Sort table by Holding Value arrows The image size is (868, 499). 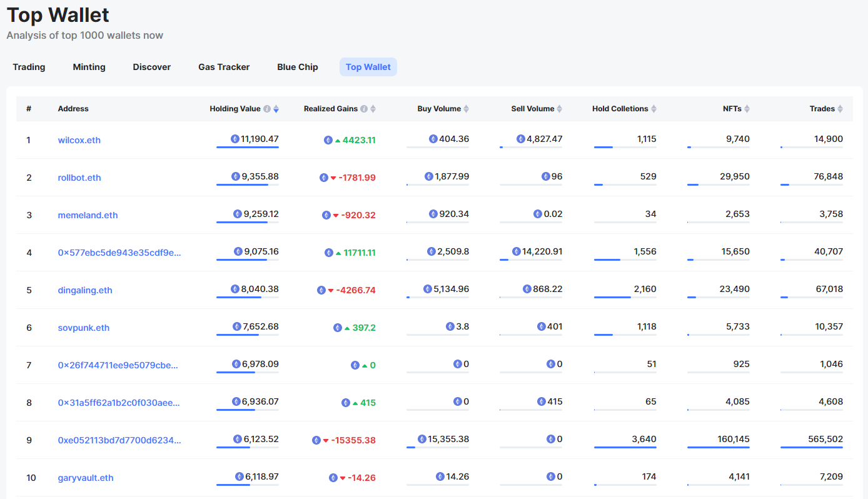tap(276, 109)
